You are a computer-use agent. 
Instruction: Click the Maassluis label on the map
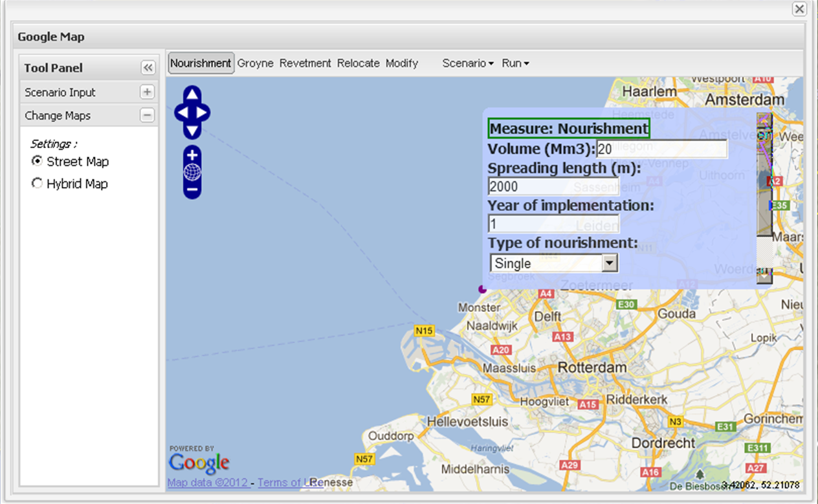(510, 367)
